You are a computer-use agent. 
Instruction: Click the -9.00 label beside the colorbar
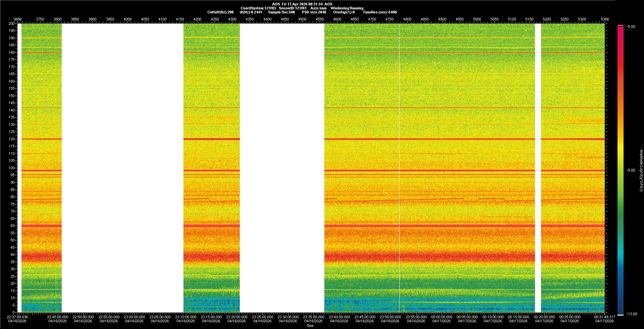pyautogui.click(x=631, y=171)
